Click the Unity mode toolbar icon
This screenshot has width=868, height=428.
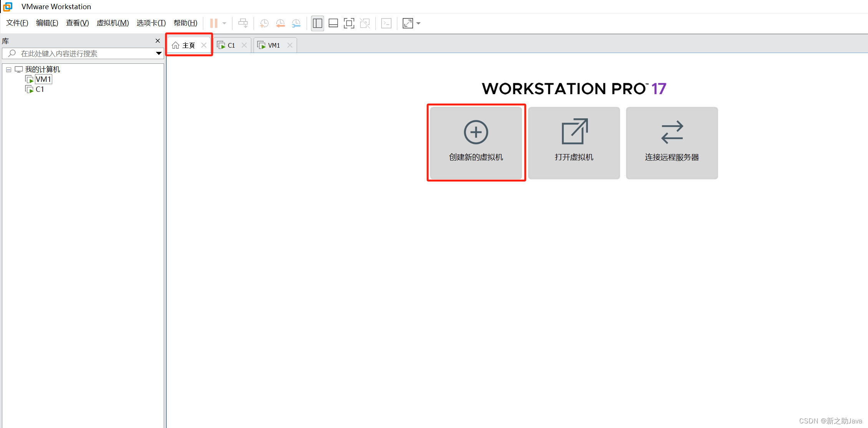(x=365, y=23)
